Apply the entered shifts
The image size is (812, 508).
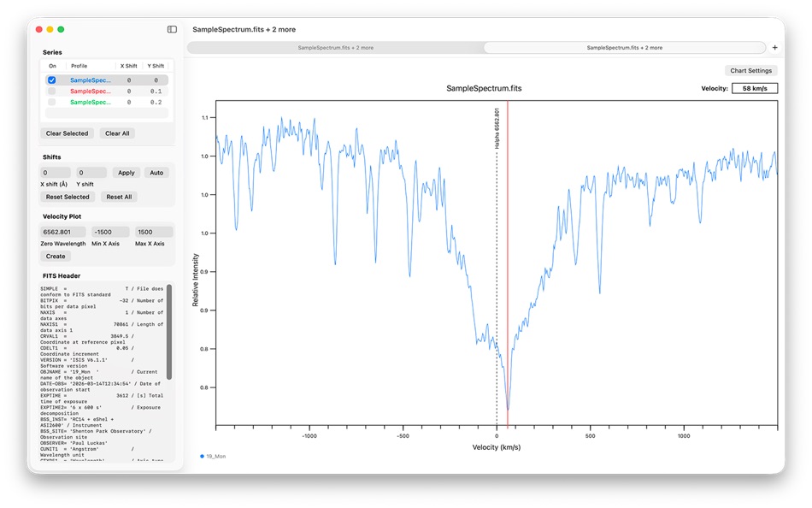click(x=126, y=173)
